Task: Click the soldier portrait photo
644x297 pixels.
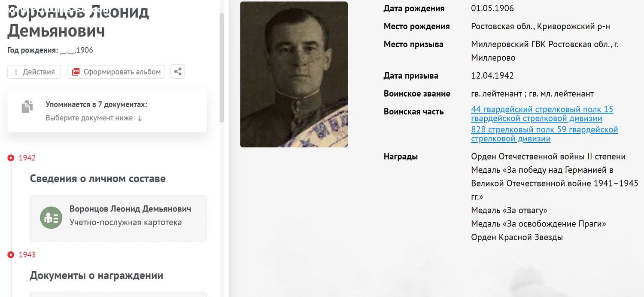Action: [294, 74]
